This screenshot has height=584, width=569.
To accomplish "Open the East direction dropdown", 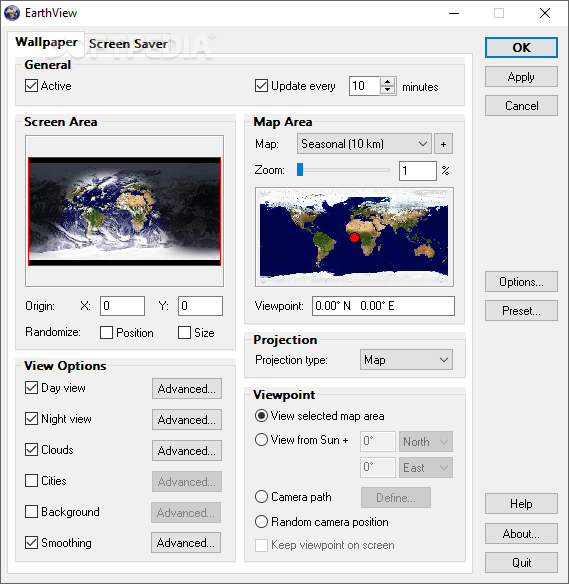I will pyautogui.click(x=426, y=468).
